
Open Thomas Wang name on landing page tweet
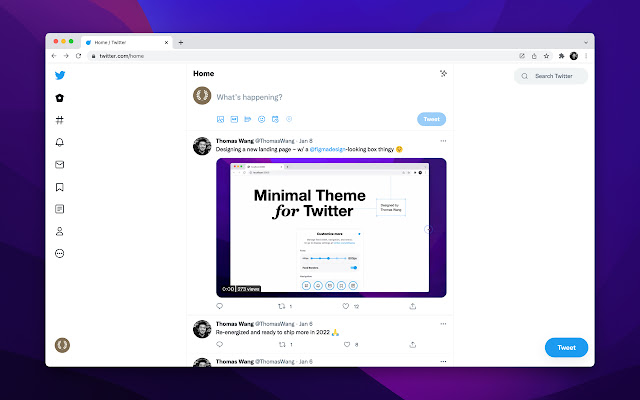(x=235, y=141)
